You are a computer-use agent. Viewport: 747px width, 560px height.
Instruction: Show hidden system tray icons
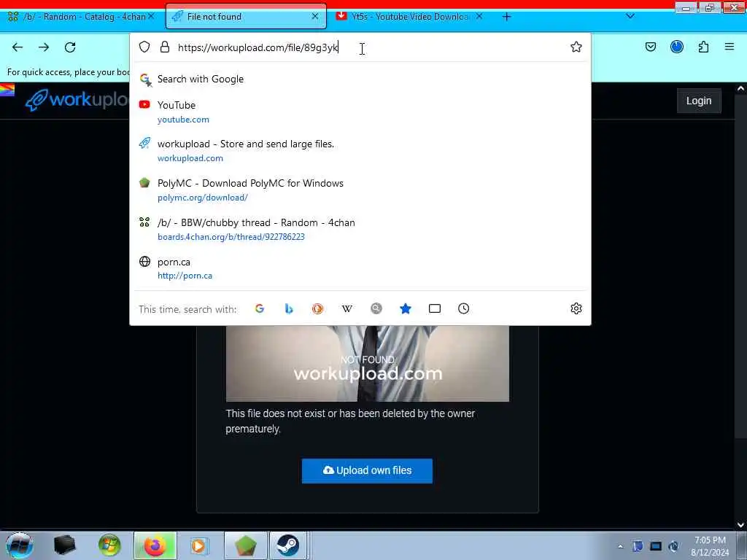coord(620,546)
